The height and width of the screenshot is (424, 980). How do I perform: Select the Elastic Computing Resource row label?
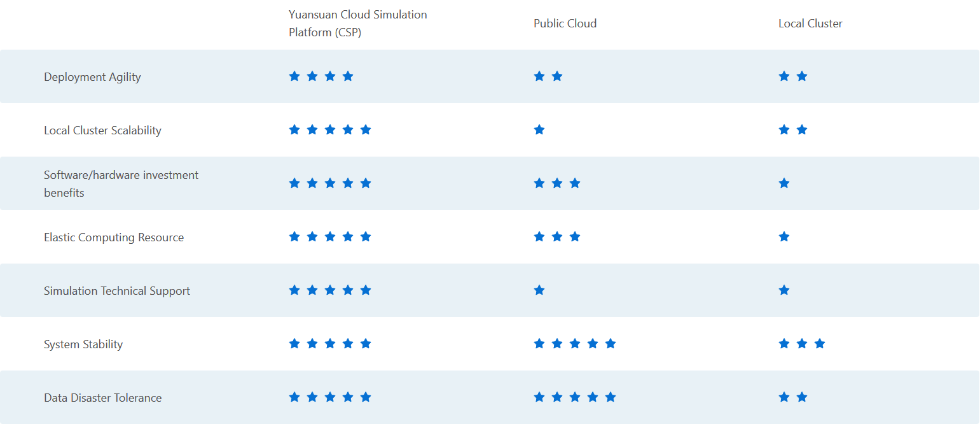114,237
